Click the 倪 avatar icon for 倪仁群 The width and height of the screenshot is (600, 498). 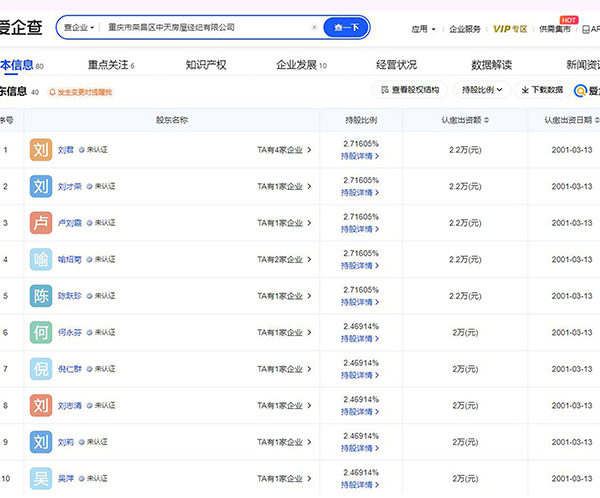(40, 369)
